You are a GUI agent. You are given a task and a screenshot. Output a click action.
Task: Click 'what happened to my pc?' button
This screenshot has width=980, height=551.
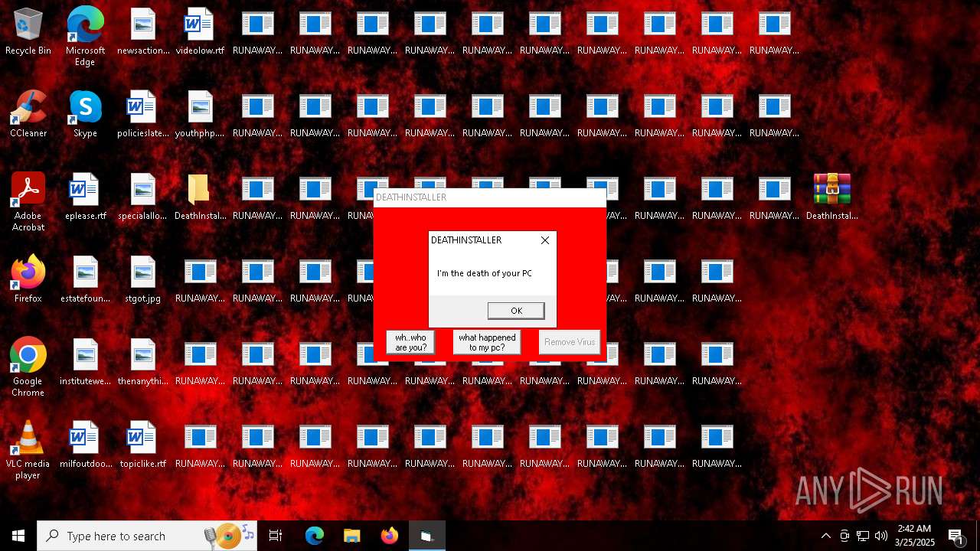[x=487, y=342]
